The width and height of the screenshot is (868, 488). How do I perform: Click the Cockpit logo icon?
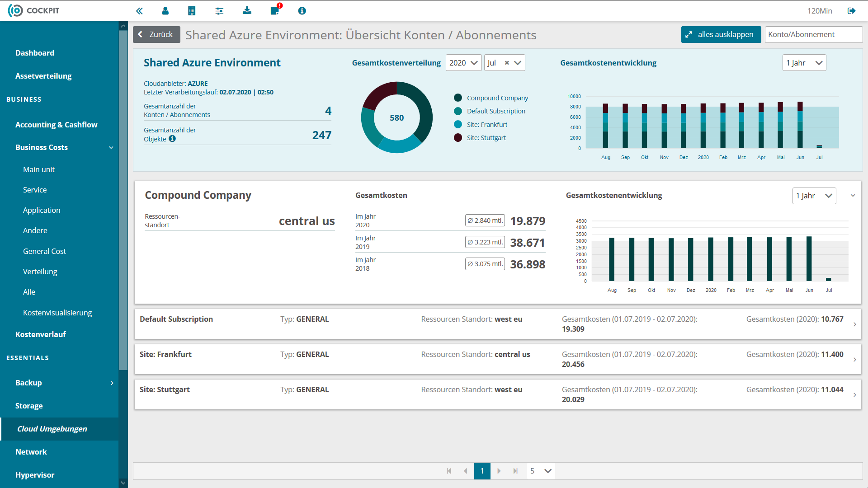click(15, 10)
